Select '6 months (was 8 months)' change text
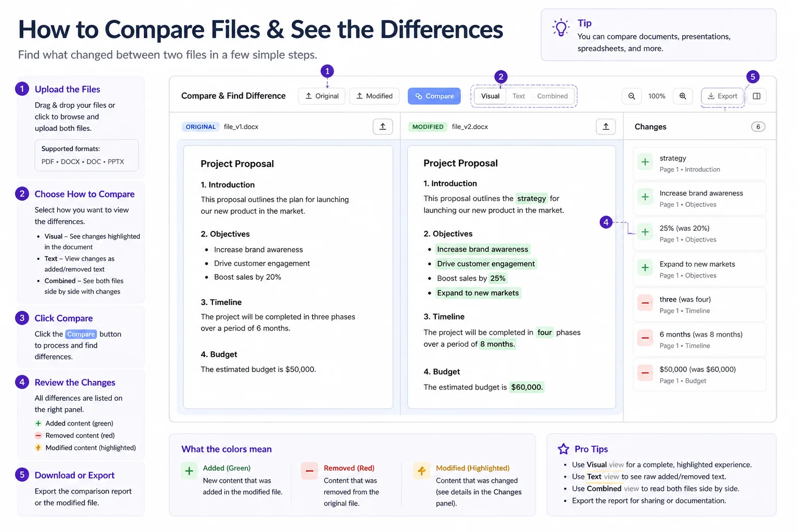The width and height of the screenshot is (798, 532). point(701,335)
